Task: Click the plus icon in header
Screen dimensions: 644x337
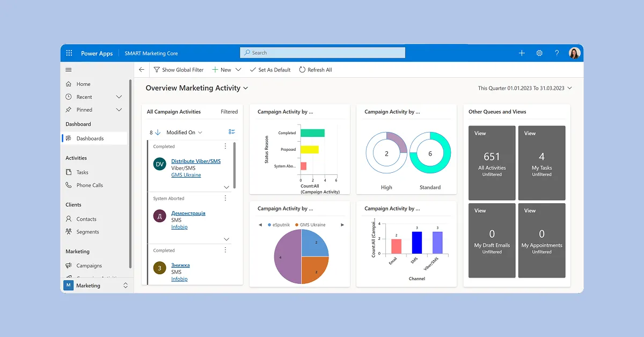Action: point(522,53)
